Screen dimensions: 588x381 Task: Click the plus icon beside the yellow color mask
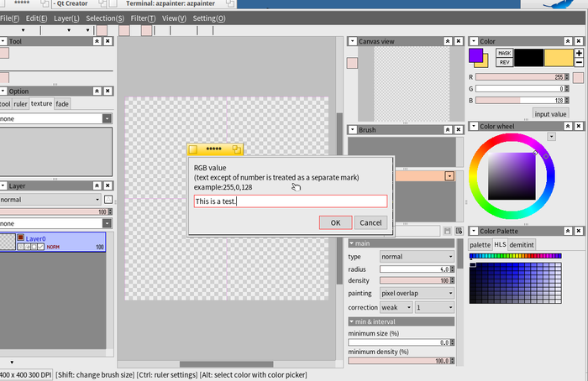[x=579, y=53]
